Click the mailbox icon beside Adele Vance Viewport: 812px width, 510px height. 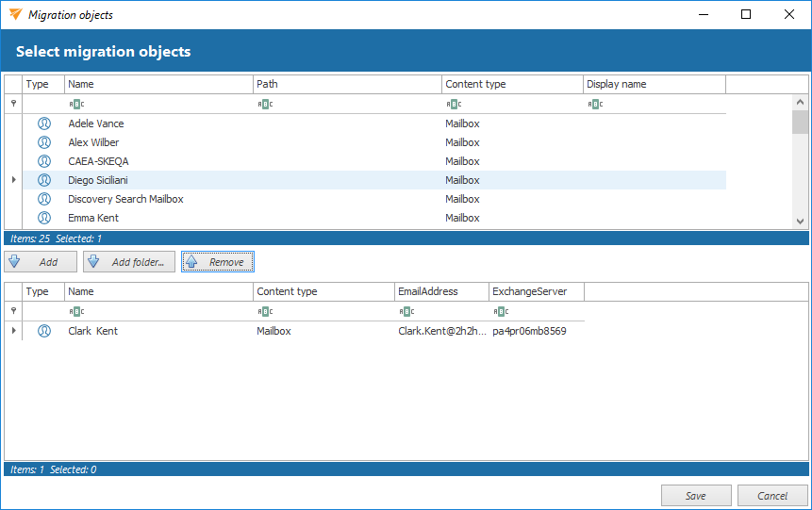click(x=43, y=123)
